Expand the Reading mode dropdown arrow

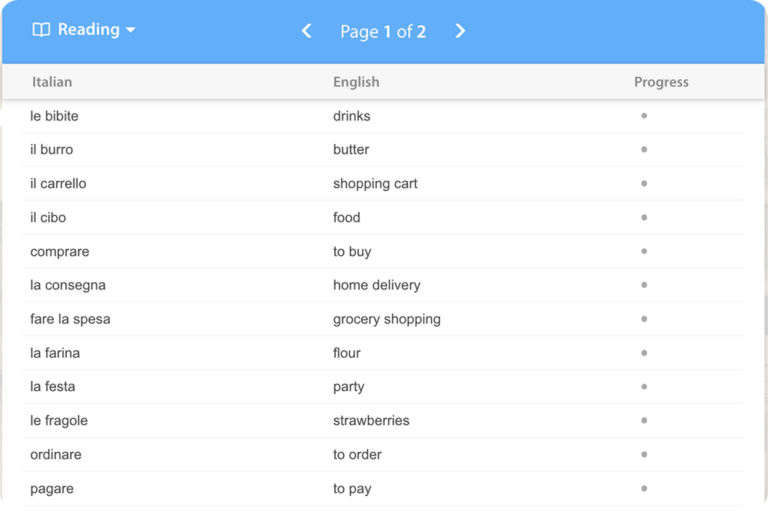coord(130,30)
